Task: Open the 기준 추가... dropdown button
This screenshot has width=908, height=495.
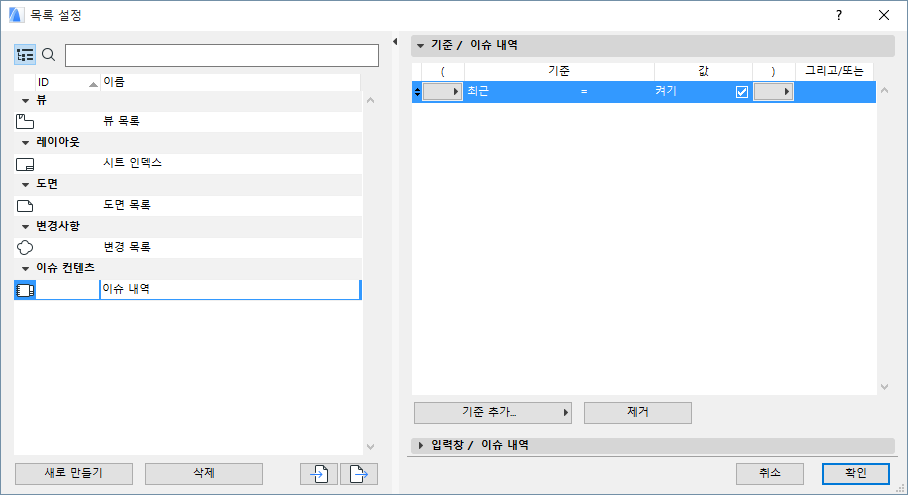Action: click(493, 413)
